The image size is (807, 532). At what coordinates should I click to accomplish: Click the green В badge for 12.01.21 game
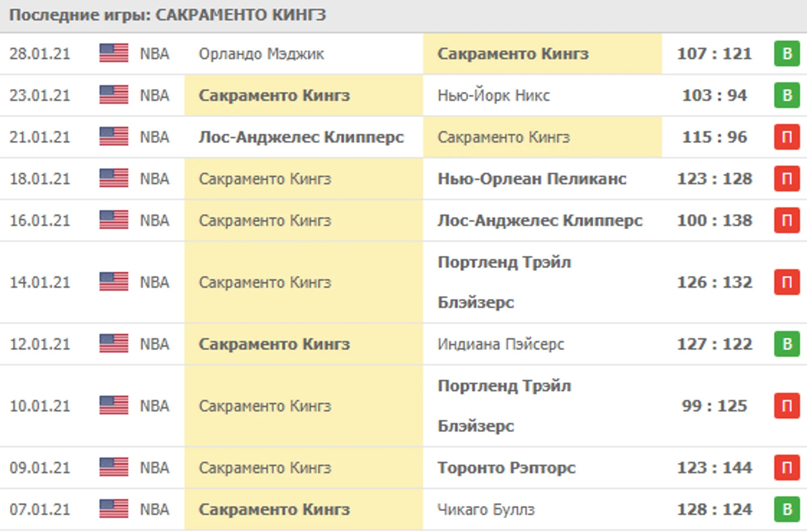[787, 344]
